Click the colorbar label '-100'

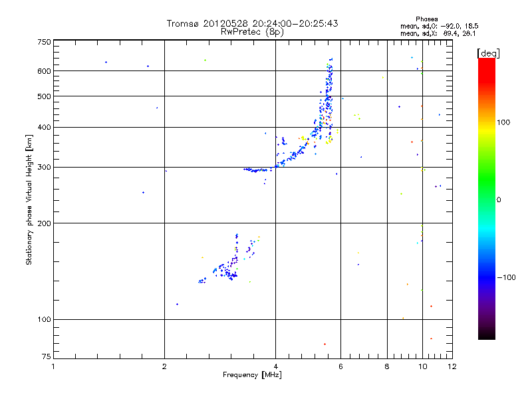pos(507,277)
